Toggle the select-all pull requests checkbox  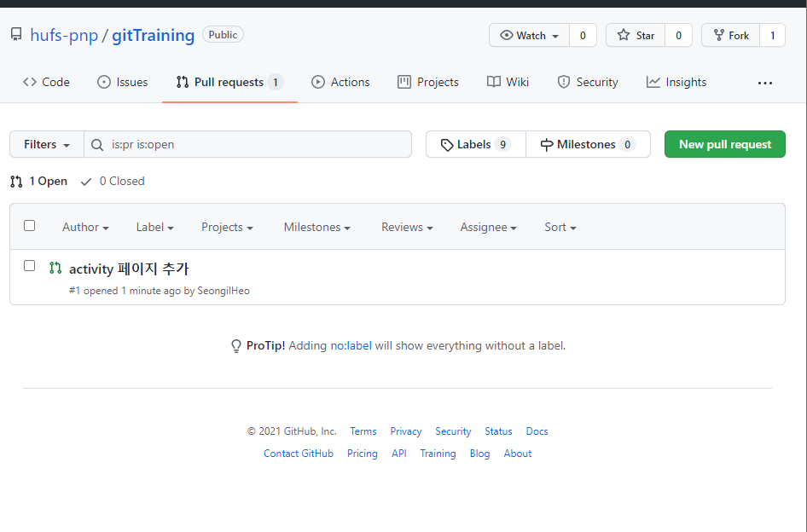(29, 226)
